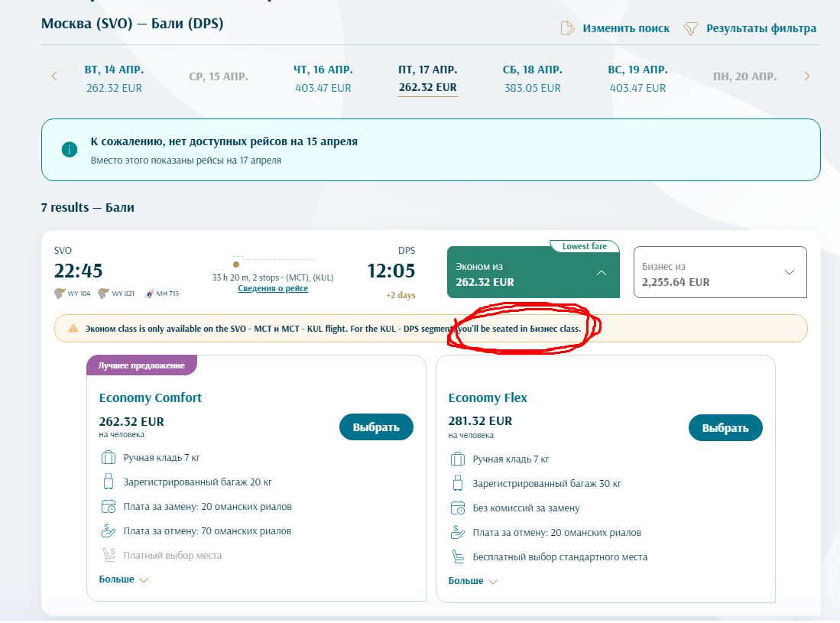Expand Больше under Economy Comfort
840x623 pixels.
point(123,579)
